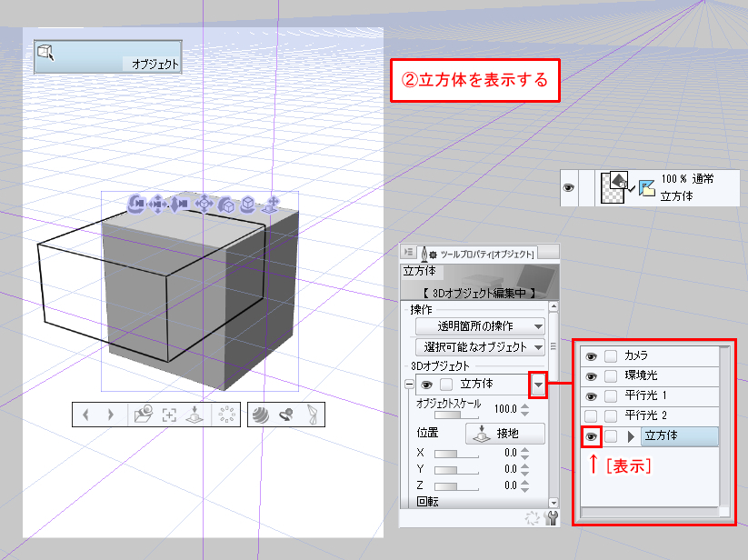Lock カメラ in object list

(611, 356)
